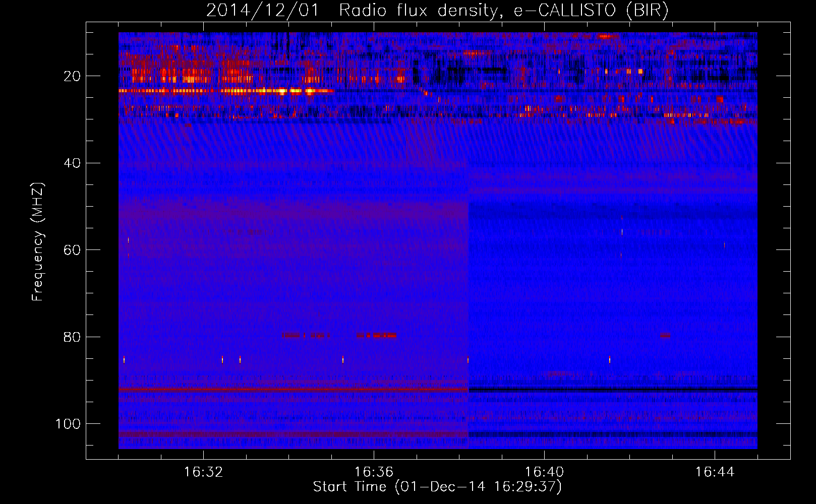Click the red burst segment at 80 MHz near 16:36
This screenshot has height=504, width=816.
click(x=376, y=335)
